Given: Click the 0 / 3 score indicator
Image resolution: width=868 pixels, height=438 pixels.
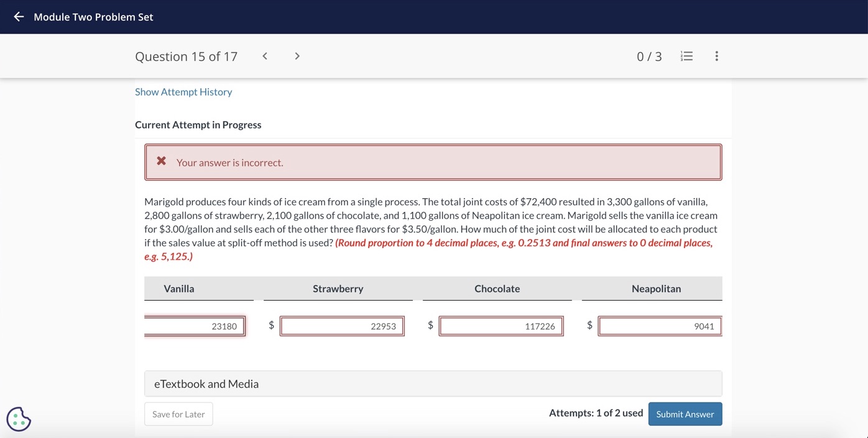Looking at the screenshot, I should point(649,57).
